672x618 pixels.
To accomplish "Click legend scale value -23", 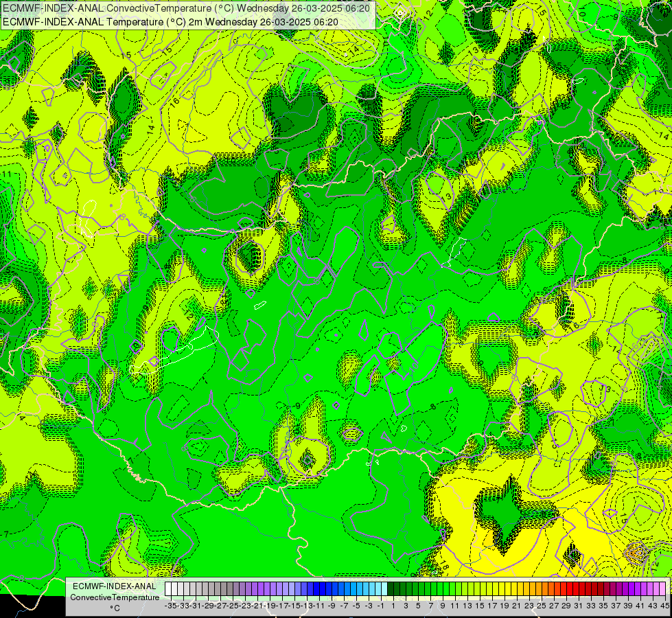I will pos(245,606).
